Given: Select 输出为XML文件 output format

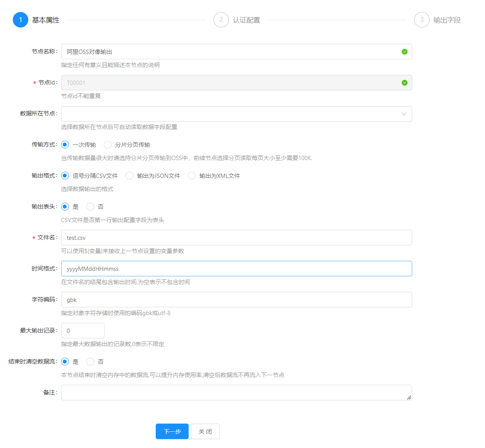Looking at the screenshot, I should [192, 176].
